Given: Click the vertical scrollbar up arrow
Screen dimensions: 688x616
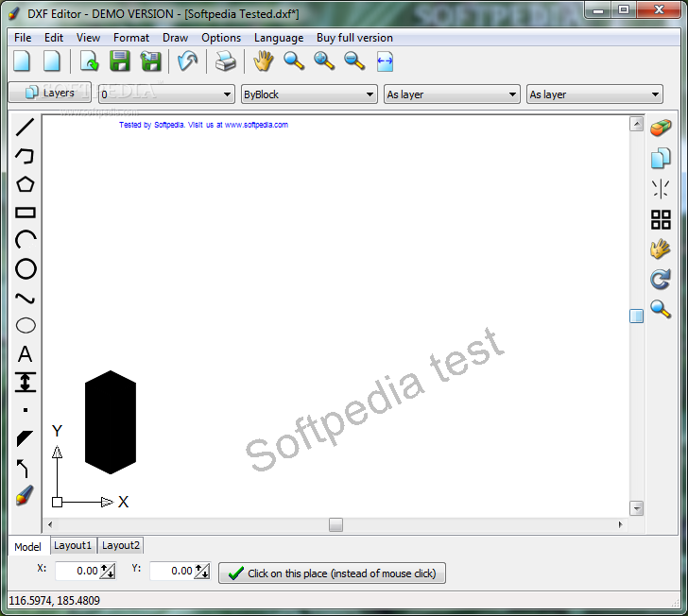Looking at the screenshot, I should 636,124.
